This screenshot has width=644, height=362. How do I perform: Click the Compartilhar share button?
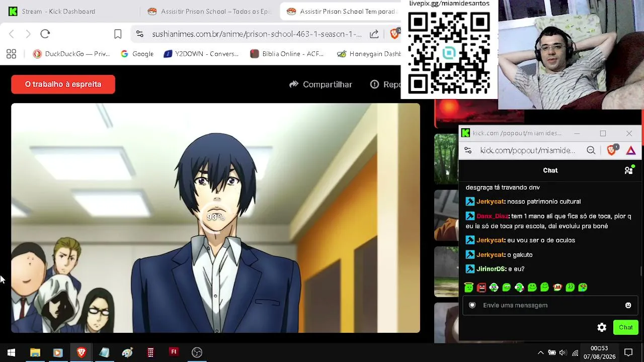tap(320, 84)
